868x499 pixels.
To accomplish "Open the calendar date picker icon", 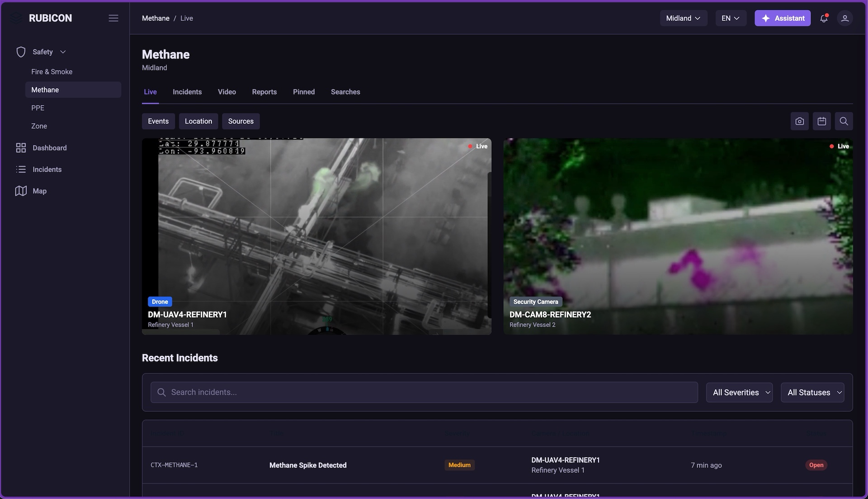I will (x=822, y=121).
